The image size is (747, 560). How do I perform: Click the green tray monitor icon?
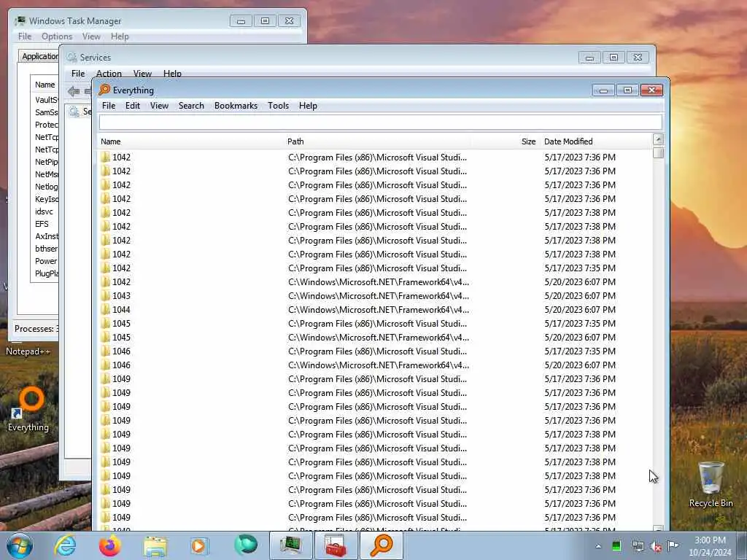coord(616,546)
